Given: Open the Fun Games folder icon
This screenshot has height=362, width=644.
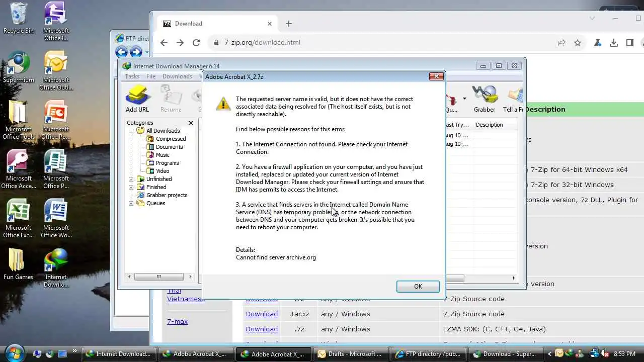Looking at the screenshot, I should coord(19,264).
